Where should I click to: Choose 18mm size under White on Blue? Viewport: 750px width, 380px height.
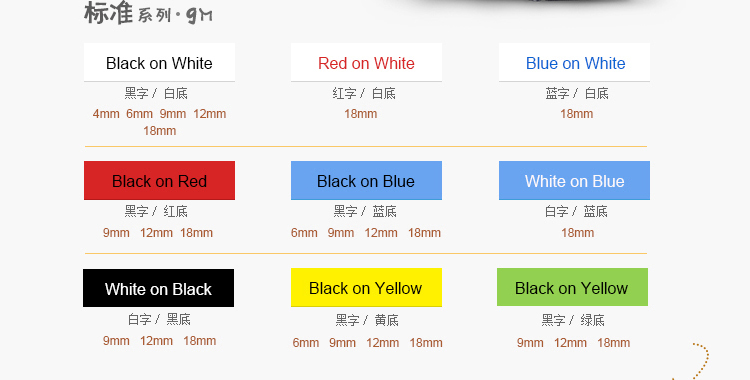click(x=578, y=233)
